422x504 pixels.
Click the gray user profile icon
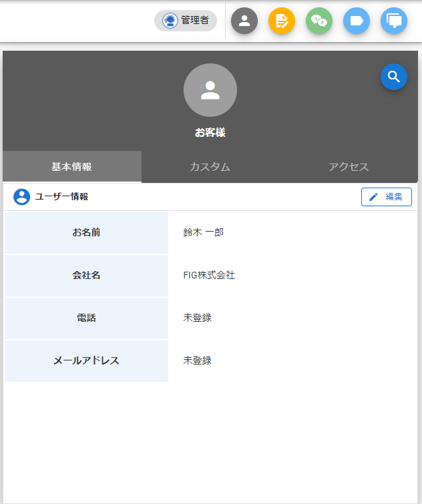244,21
